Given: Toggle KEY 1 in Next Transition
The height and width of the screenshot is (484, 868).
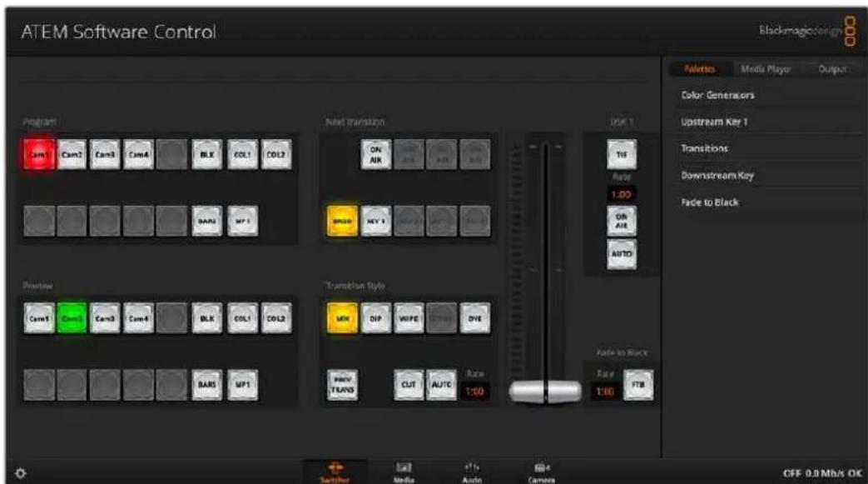Looking at the screenshot, I should pyautogui.click(x=376, y=221).
